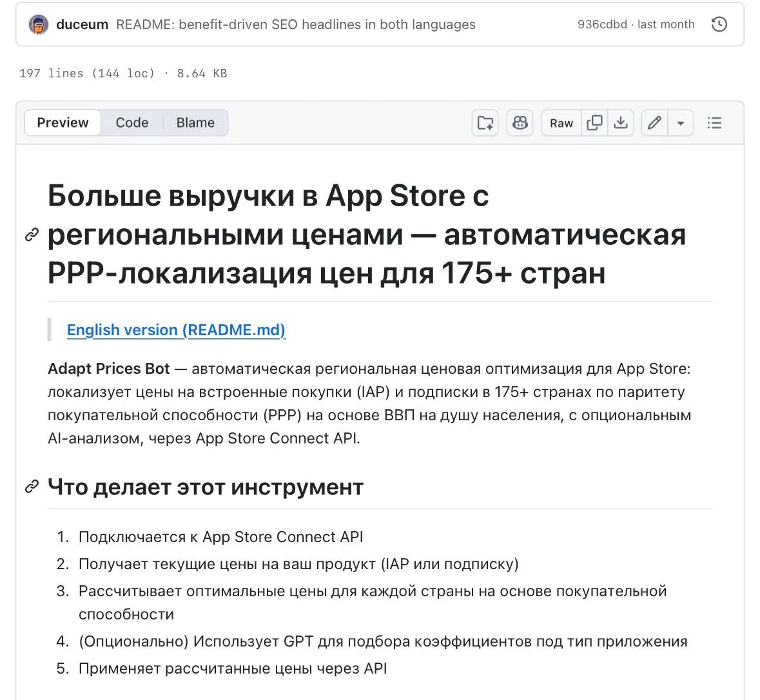Open the Raw file view
Screen dimensions: 760x700
tap(561, 123)
